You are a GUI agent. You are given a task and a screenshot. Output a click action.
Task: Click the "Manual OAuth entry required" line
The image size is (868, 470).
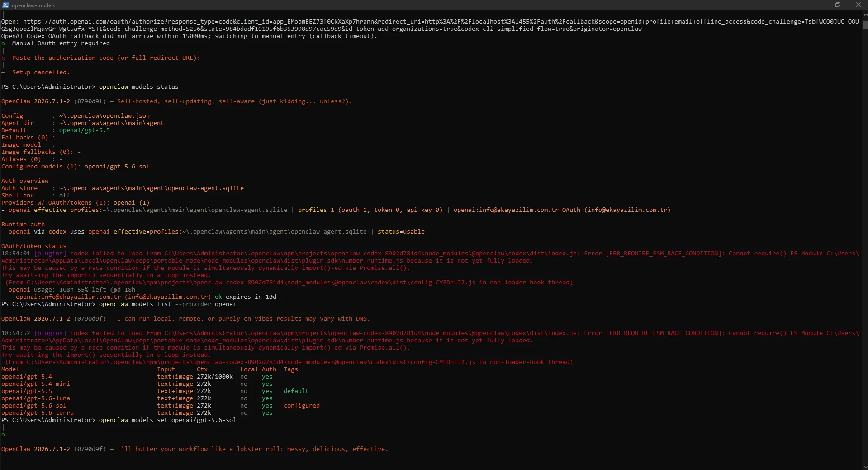pos(61,43)
